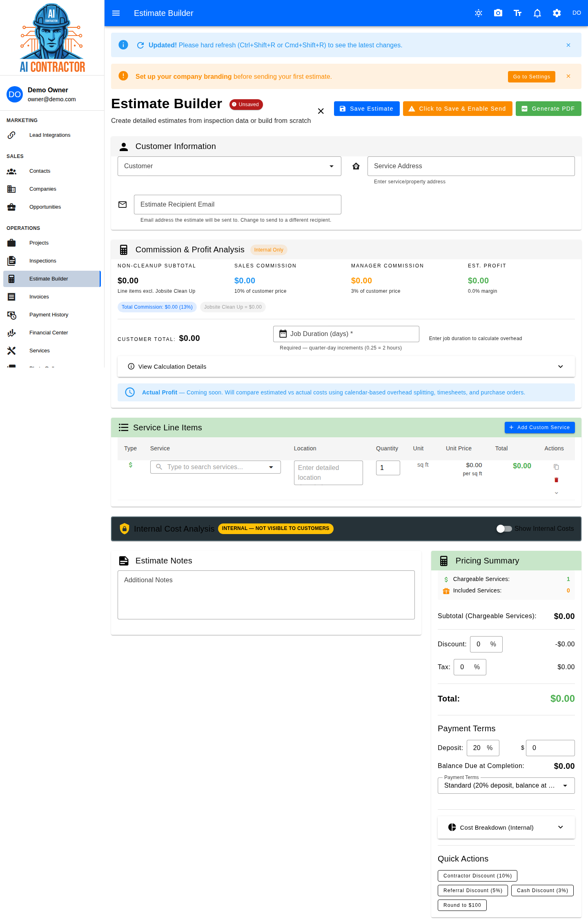588x924 pixels.
Task: Click the Opportunities briefcase icon
Action: 11,207
